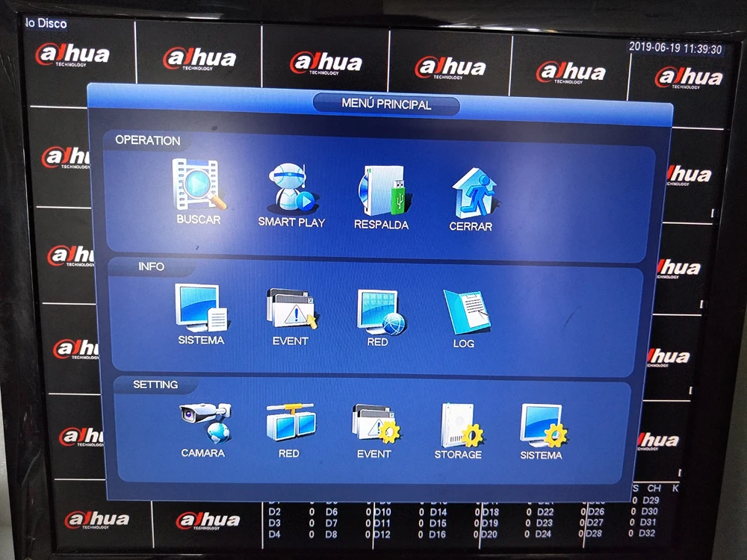Click the 2019-06-19 11:39:30 timestamp
Image resolution: width=747 pixels, height=560 pixels.
[x=675, y=48]
